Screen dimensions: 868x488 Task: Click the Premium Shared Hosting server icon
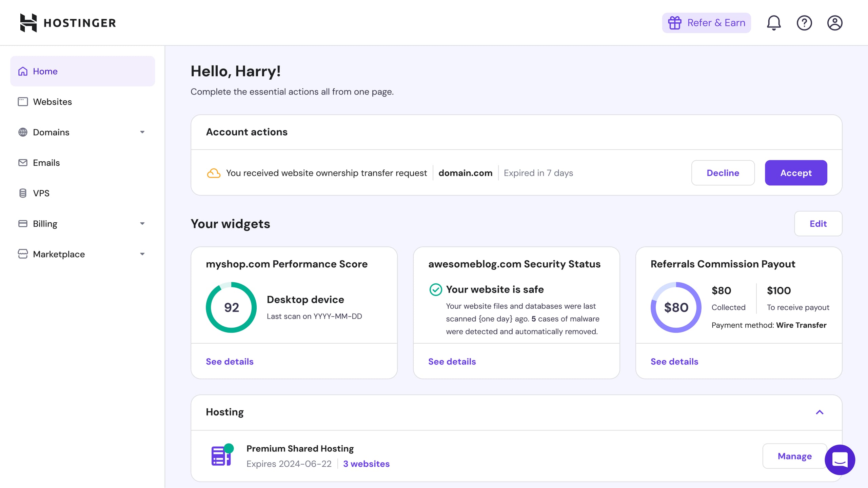(221, 456)
